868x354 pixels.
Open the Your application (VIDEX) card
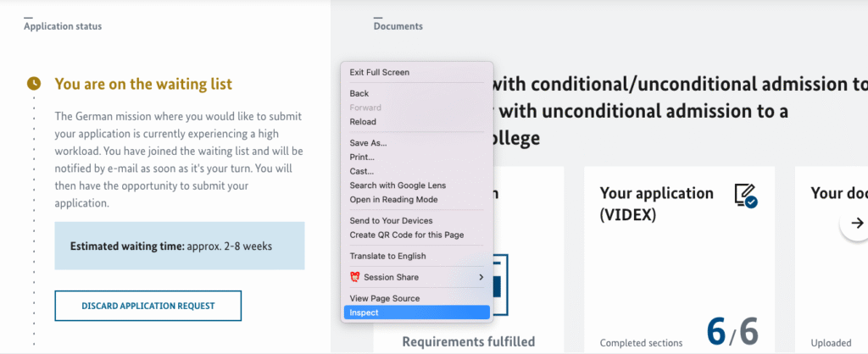pyautogui.click(x=679, y=260)
